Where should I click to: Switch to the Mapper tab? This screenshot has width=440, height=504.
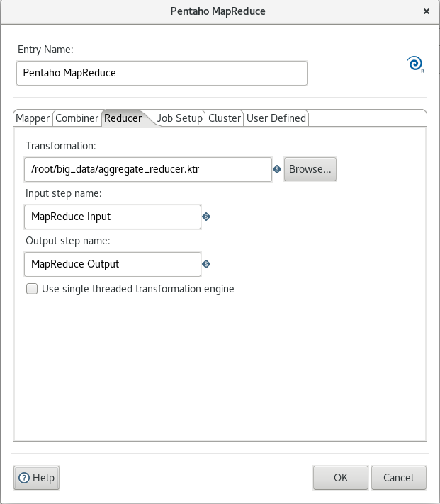tap(33, 118)
